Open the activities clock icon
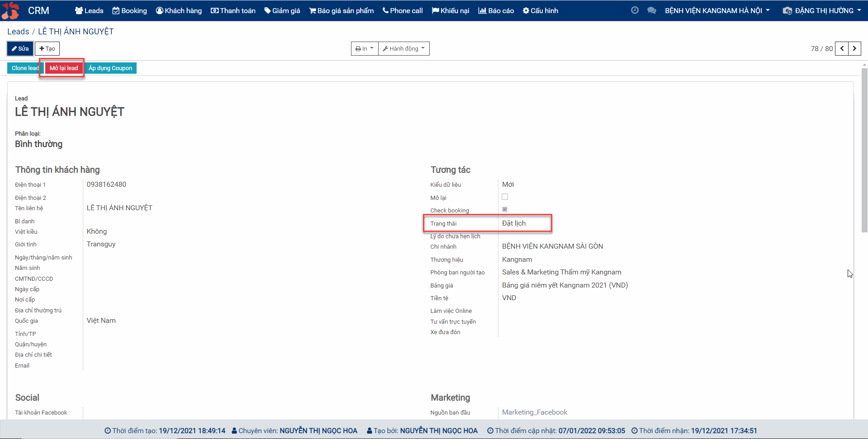 tap(635, 10)
